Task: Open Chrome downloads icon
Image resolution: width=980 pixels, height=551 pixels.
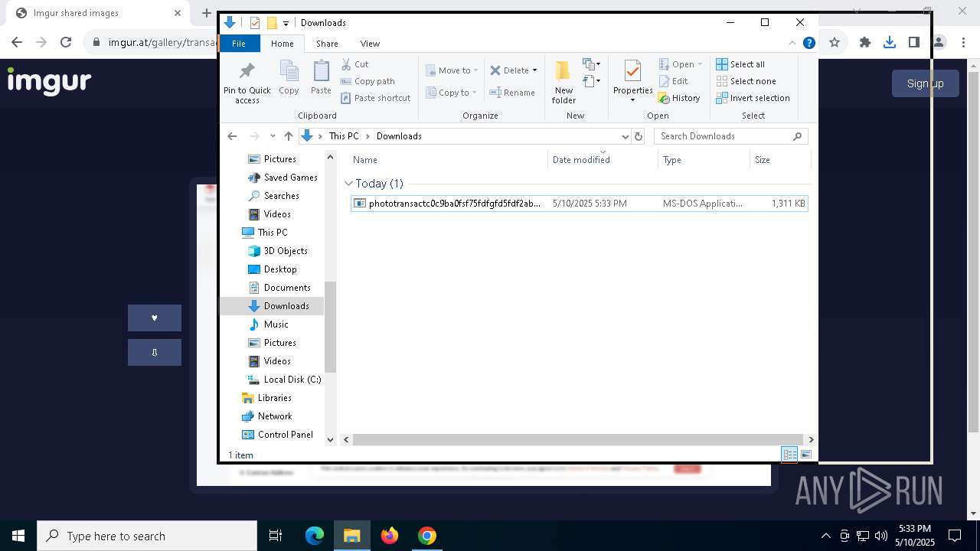Action: point(889,43)
